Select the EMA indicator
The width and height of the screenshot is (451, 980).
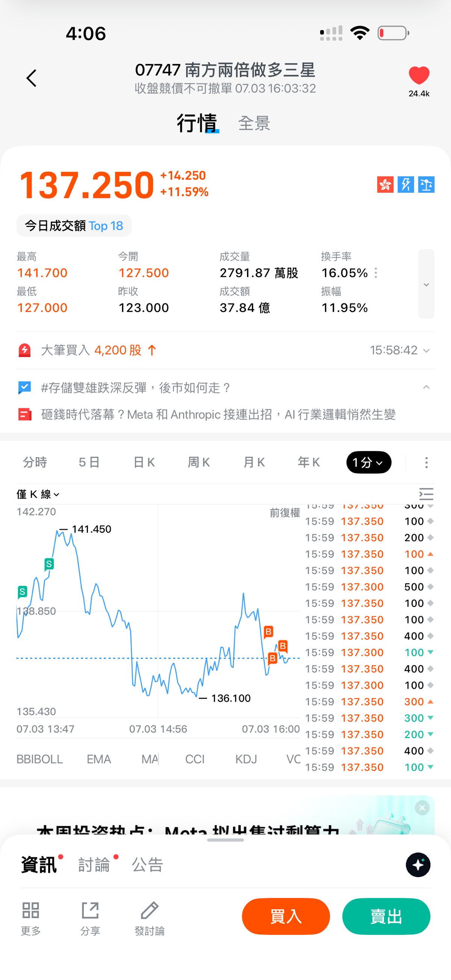pos(99,759)
